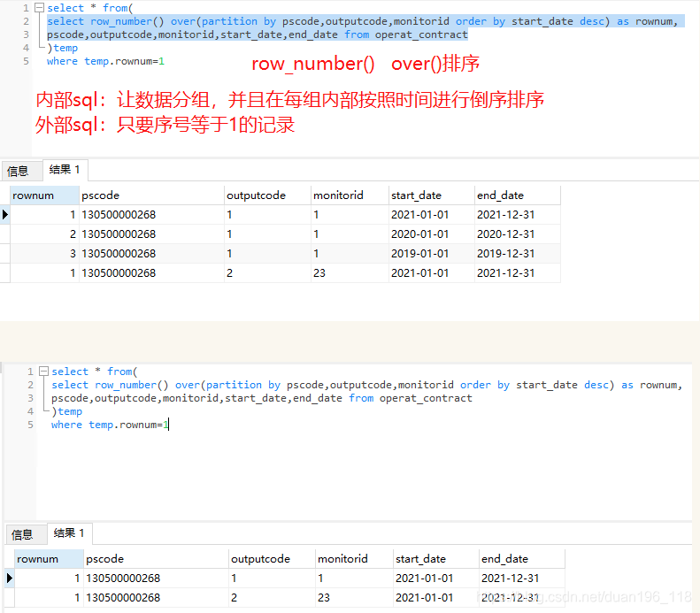Select start_date cell 2019-01-01 in upper results
The height and width of the screenshot is (613, 700).
point(431,254)
